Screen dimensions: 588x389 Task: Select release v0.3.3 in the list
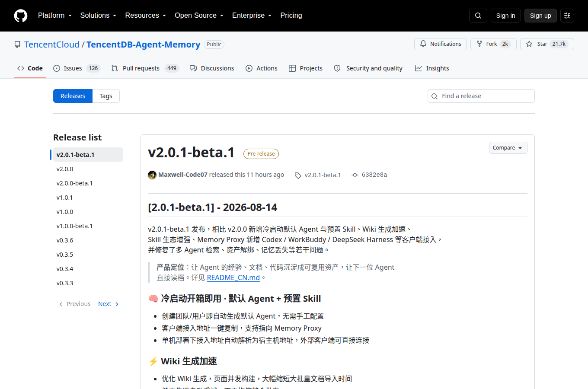click(x=88, y=283)
